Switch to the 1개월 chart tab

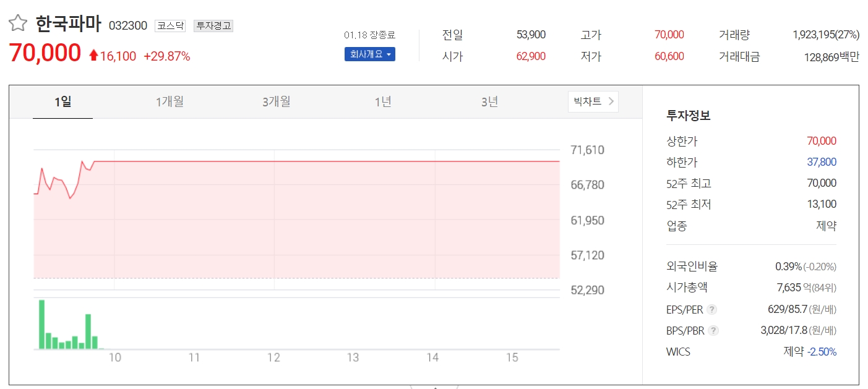(170, 102)
